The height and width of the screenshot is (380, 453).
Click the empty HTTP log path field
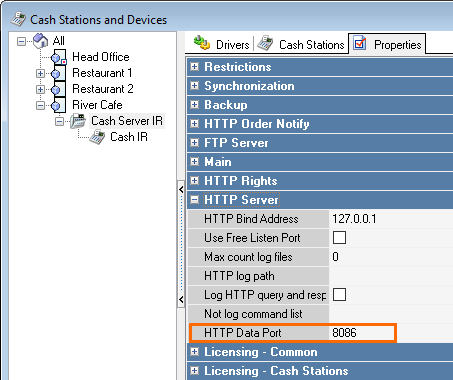coord(391,276)
